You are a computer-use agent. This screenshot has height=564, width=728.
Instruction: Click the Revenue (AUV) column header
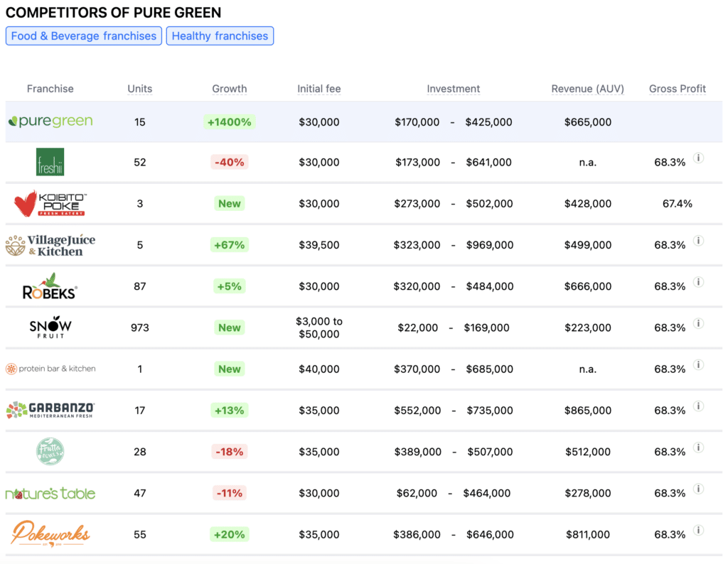click(588, 89)
